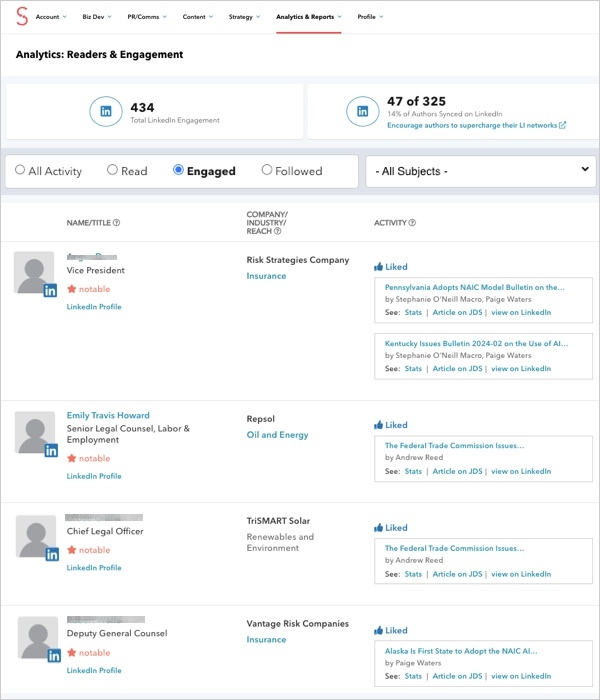Click the help icon next to ACTIVITY header

[x=412, y=223]
